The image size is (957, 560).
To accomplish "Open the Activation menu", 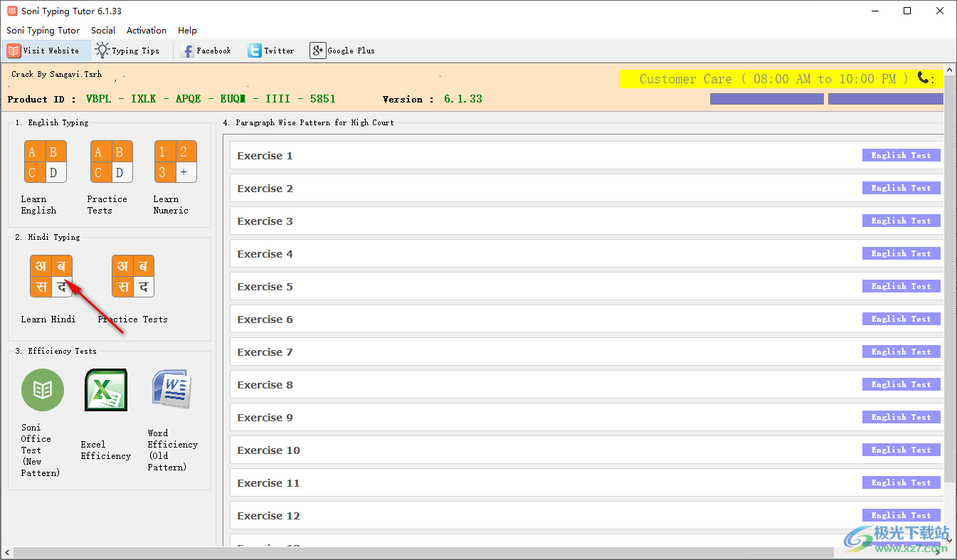I will [147, 31].
